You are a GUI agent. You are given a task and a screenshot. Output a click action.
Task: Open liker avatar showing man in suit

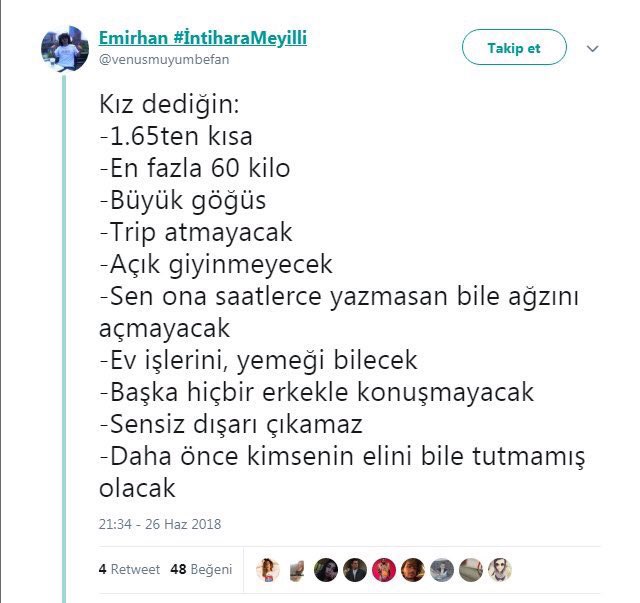[355, 570]
